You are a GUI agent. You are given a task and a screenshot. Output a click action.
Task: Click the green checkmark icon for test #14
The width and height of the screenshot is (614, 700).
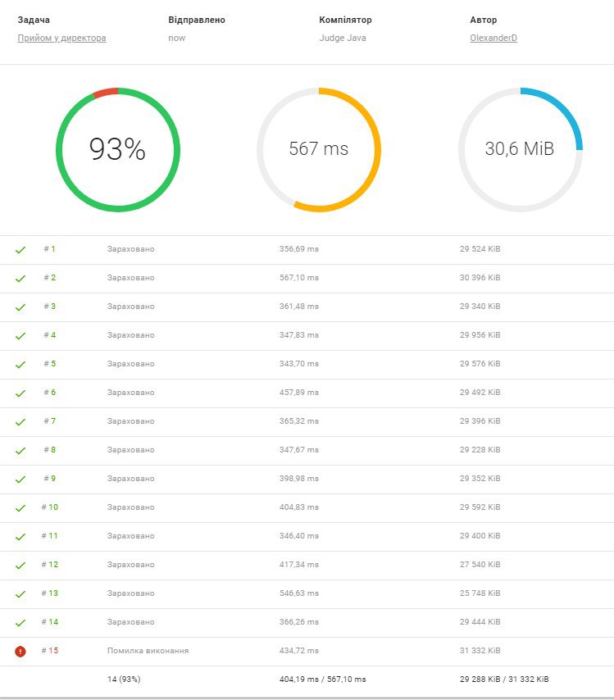(20, 623)
